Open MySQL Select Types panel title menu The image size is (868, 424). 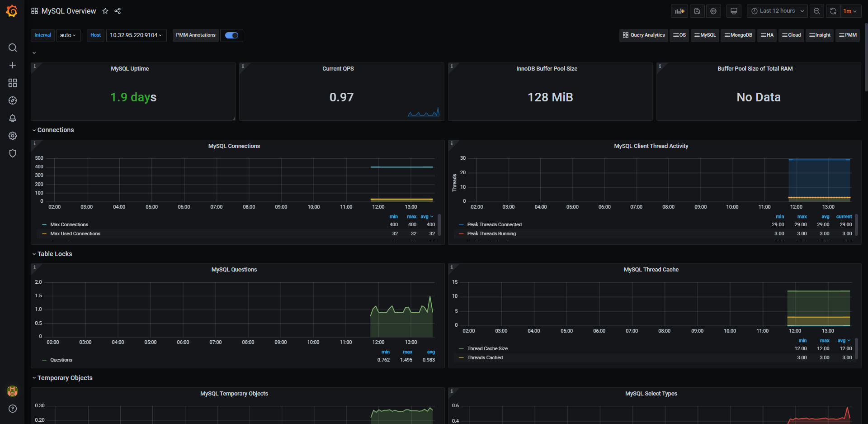pyautogui.click(x=651, y=394)
